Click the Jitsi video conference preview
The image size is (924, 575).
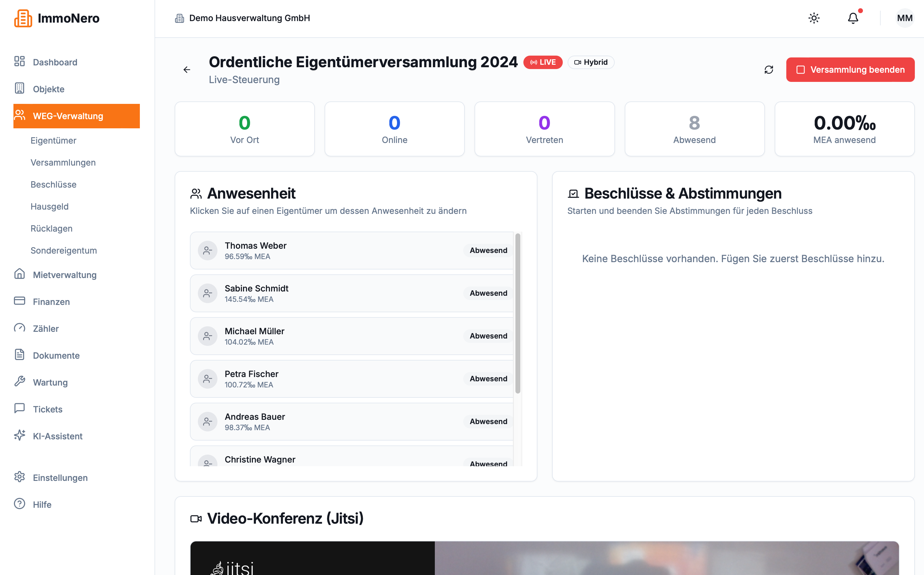(545, 558)
